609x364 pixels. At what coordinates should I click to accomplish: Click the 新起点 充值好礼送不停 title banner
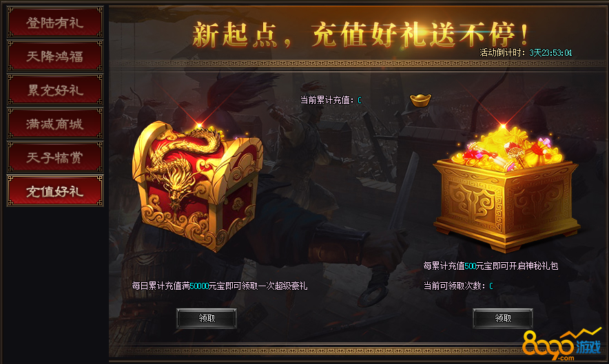click(360, 35)
